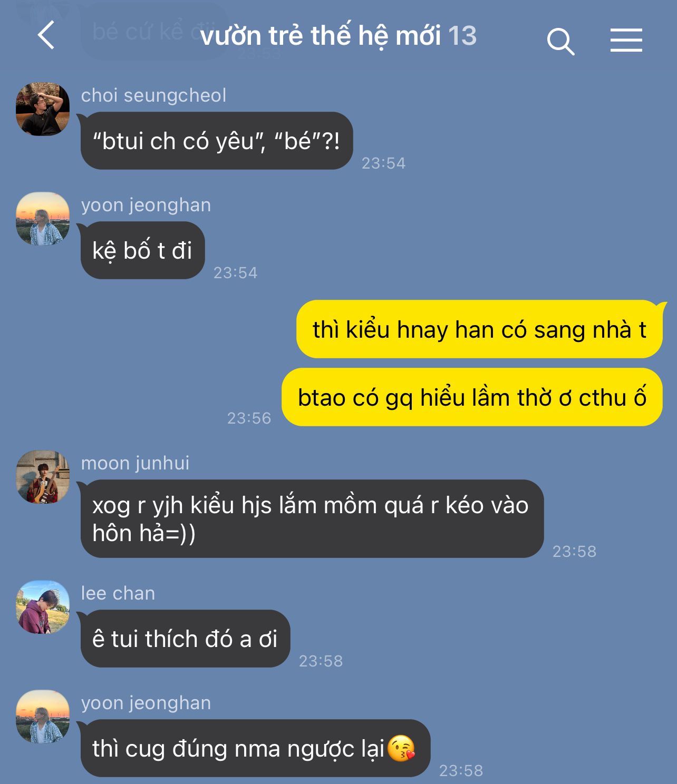Open yoon jeonghan's first sunset avatar
The height and width of the screenshot is (784, 677).
coord(43,219)
